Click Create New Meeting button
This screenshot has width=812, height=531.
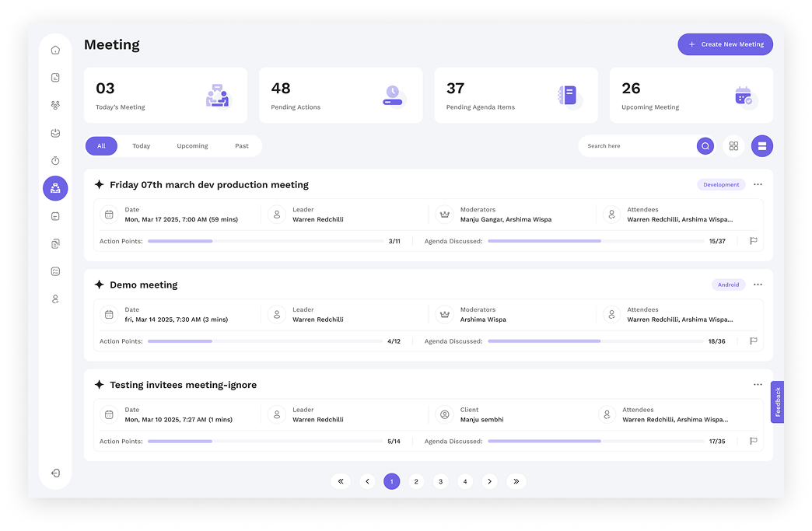click(725, 44)
